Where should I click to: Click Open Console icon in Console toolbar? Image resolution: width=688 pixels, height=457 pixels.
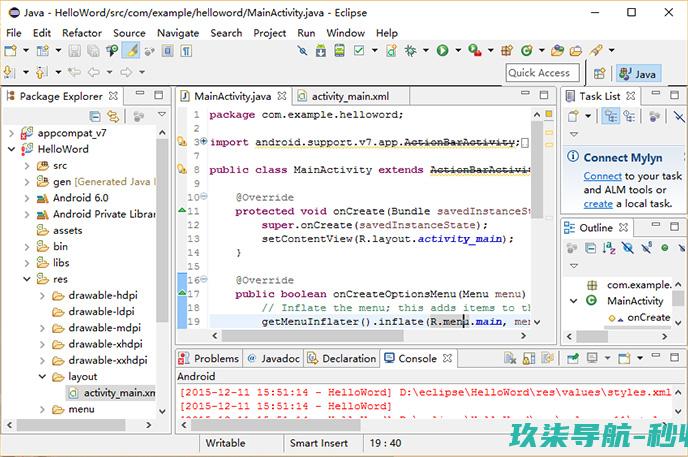click(624, 359)
